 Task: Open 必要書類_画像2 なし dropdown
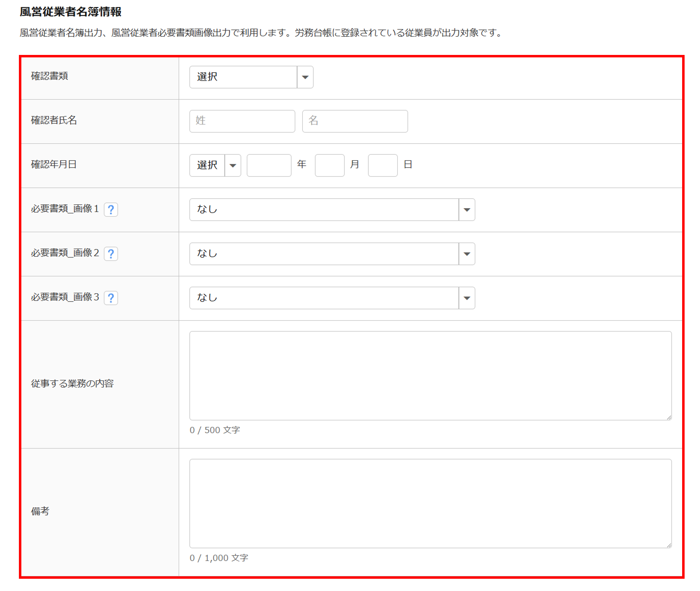(x=324, y=254)
